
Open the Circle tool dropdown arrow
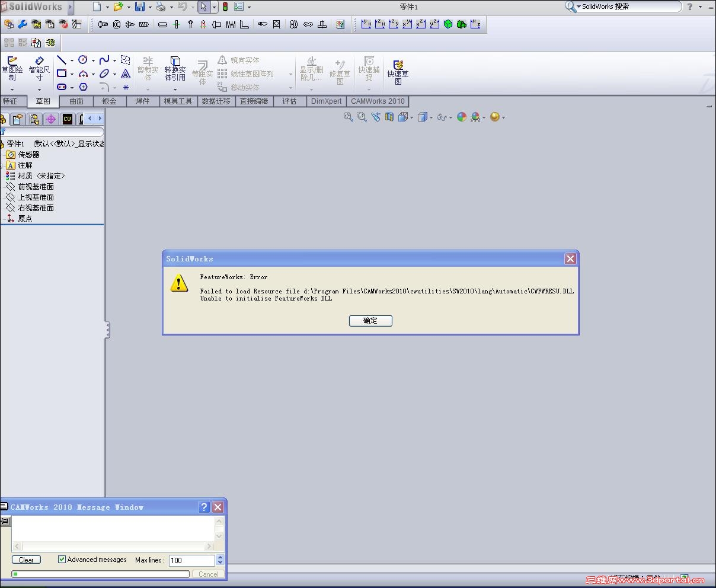pos(93,60)
